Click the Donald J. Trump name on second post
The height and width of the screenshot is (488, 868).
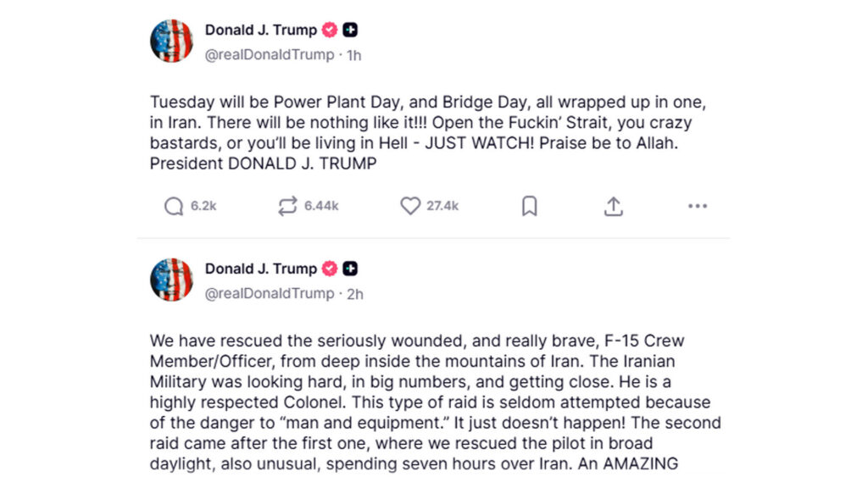260,269
